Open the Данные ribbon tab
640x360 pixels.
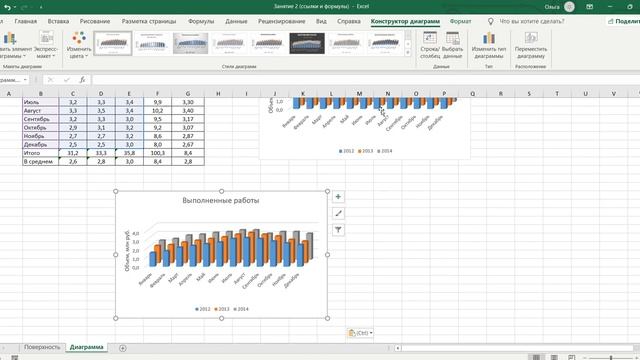(236, 21)
